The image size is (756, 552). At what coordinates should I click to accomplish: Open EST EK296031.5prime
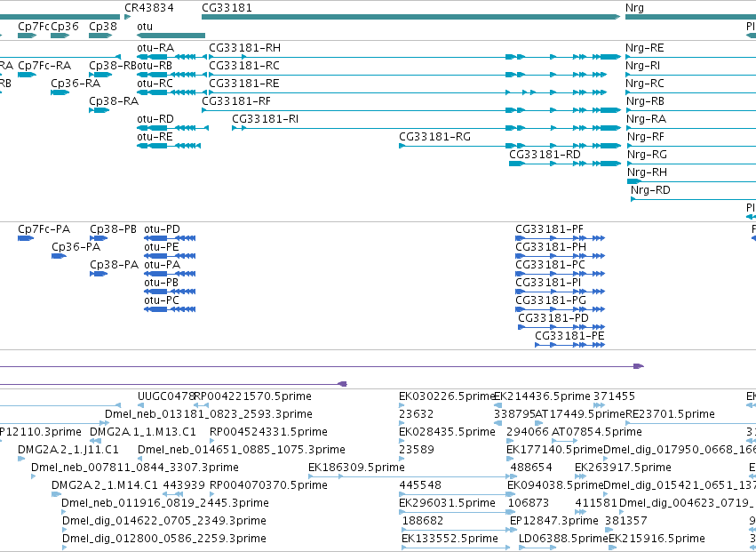tap(447, 504)
